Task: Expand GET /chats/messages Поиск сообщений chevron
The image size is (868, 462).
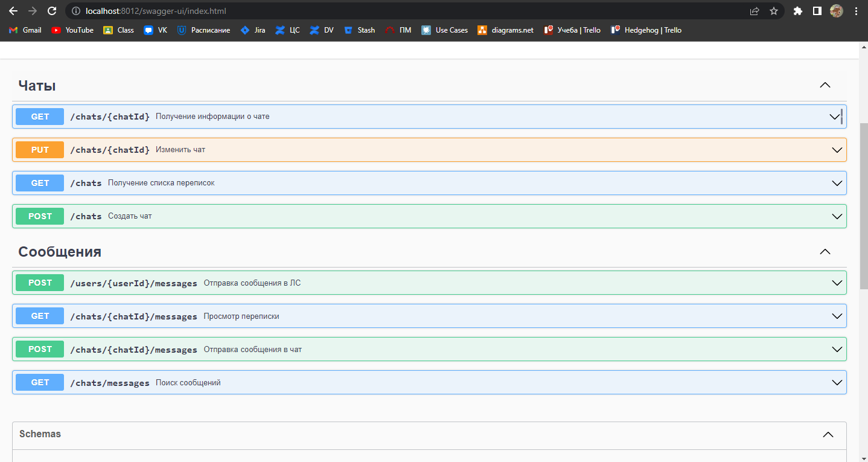Action: pyautogui.click(x=837, y=382)
